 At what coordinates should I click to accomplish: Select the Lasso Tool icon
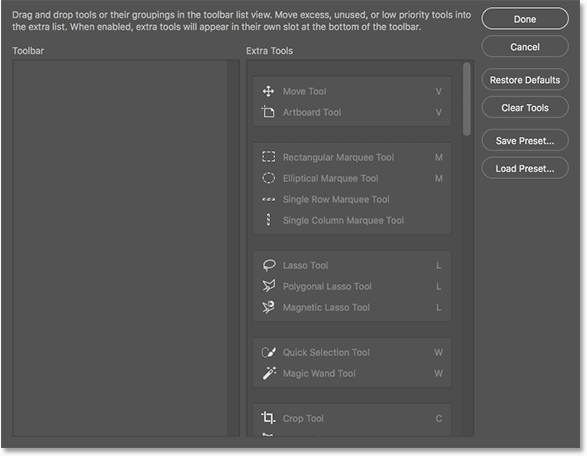269,265
